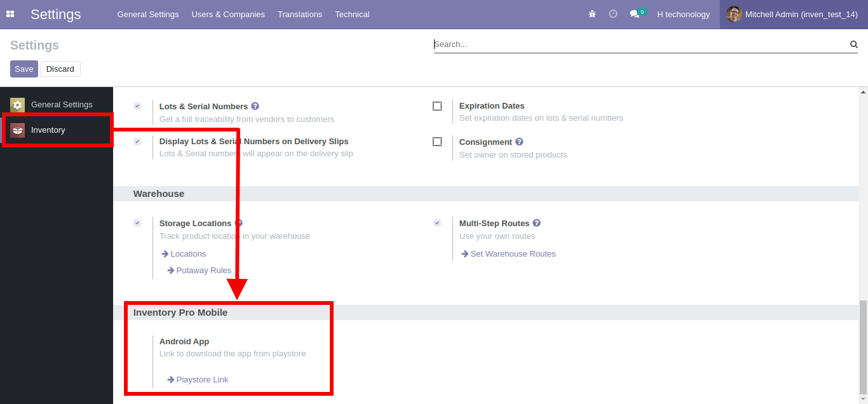Enable the Expiration Dates checkbox

(x=437, y=106)
